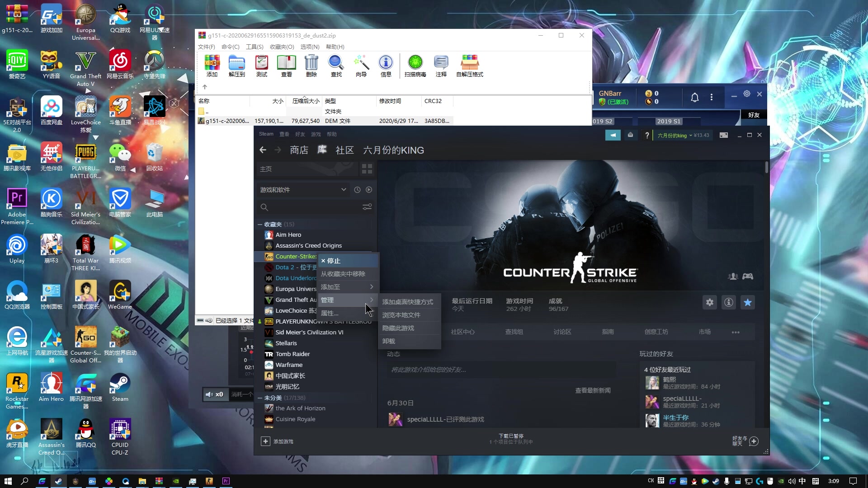868x488 pixels.
Task: Open the 社区中心 CS:GO tab
Action: (462, 332)
